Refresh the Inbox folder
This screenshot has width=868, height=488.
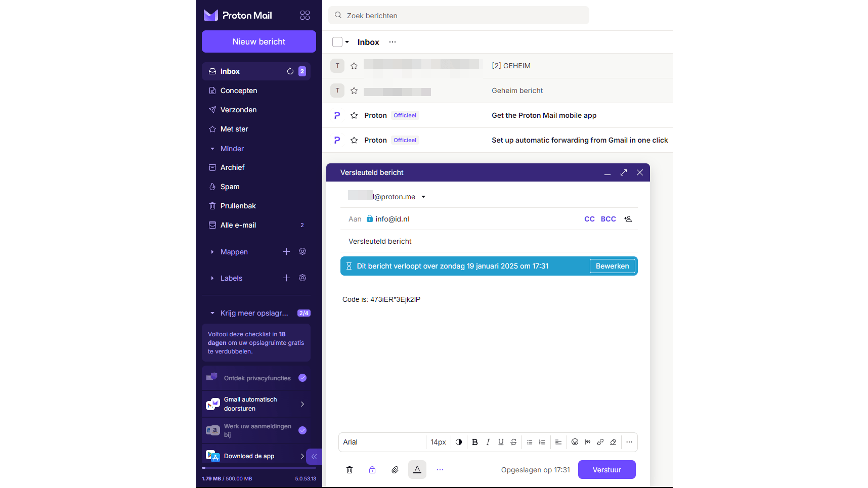point(290,71)
